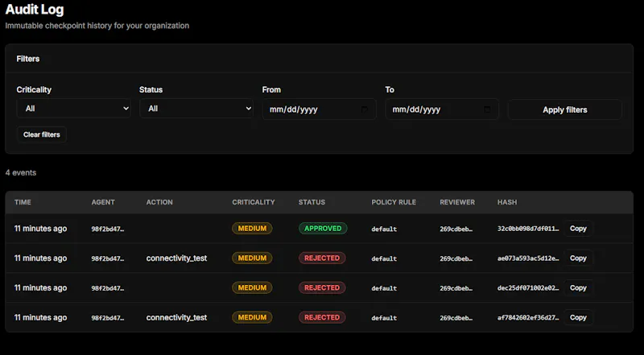This screenshot has height=355, width=644.
Task: Click the Clear filters button
Action: coord(42,134)
